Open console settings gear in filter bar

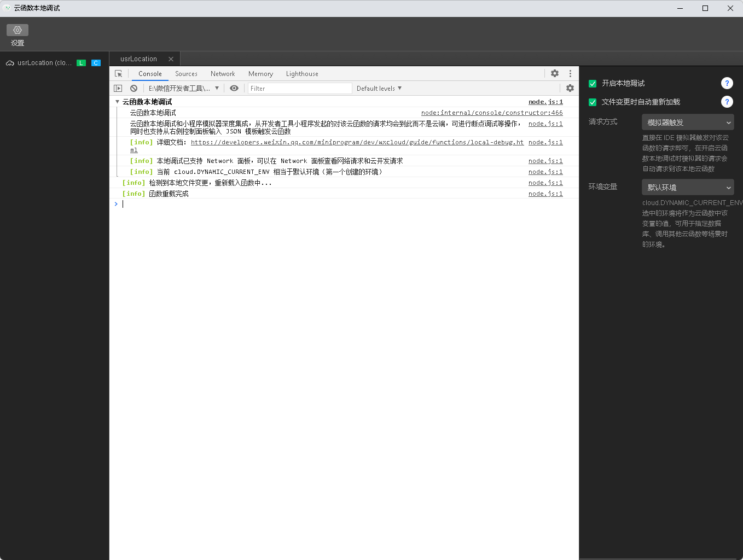[x=570, y=88]
